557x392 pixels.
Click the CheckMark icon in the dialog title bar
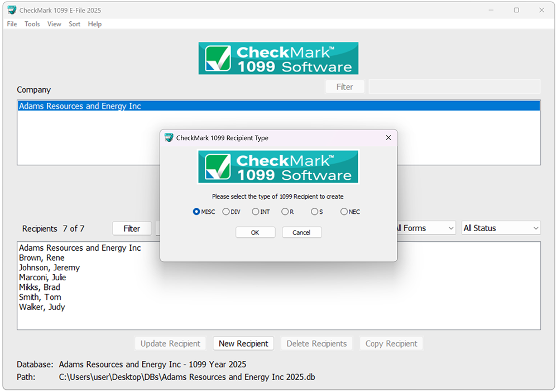[169, 137]
